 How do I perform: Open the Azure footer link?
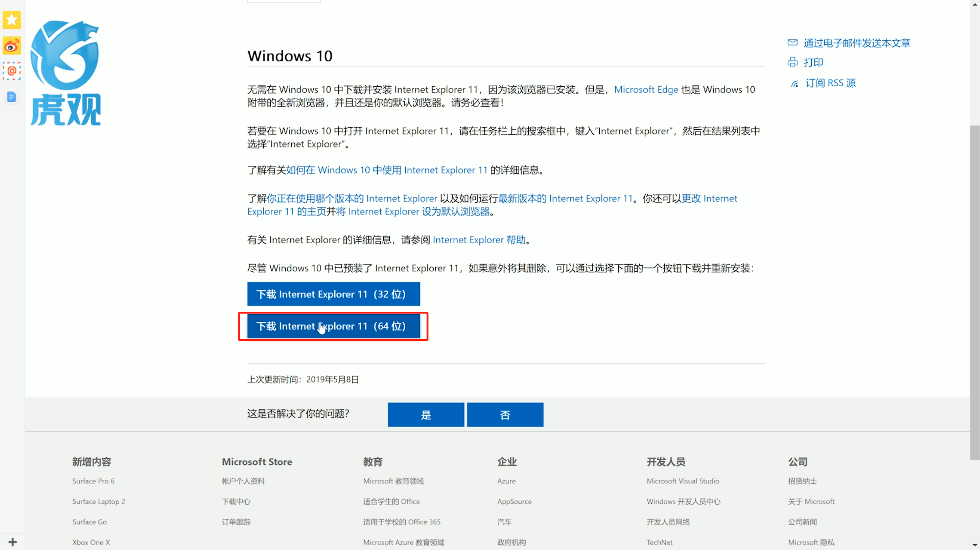tap(506, 481)
